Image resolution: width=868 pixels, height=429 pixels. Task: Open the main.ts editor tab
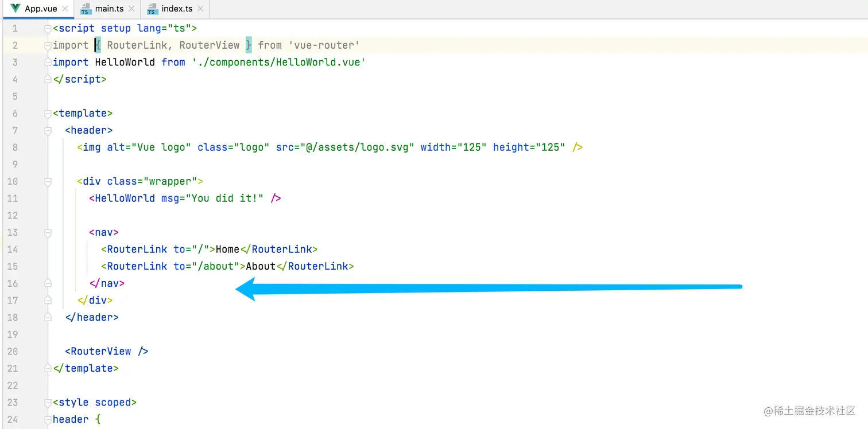click(x=107, y=9)
